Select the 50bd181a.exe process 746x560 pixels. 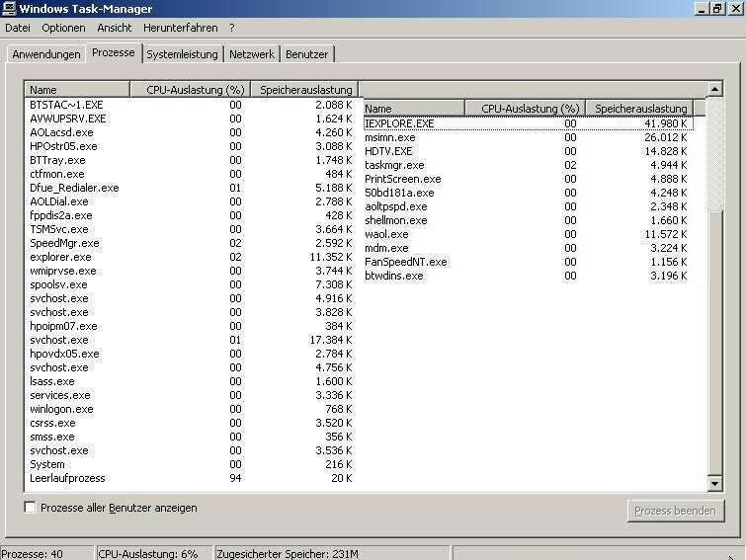click(x=526, y=193)
